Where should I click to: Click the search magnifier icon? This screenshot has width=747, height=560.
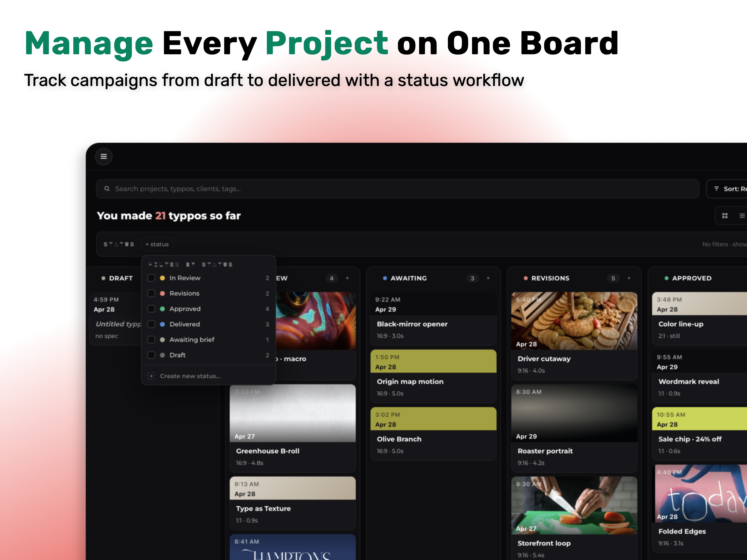(x=107, y=189)
